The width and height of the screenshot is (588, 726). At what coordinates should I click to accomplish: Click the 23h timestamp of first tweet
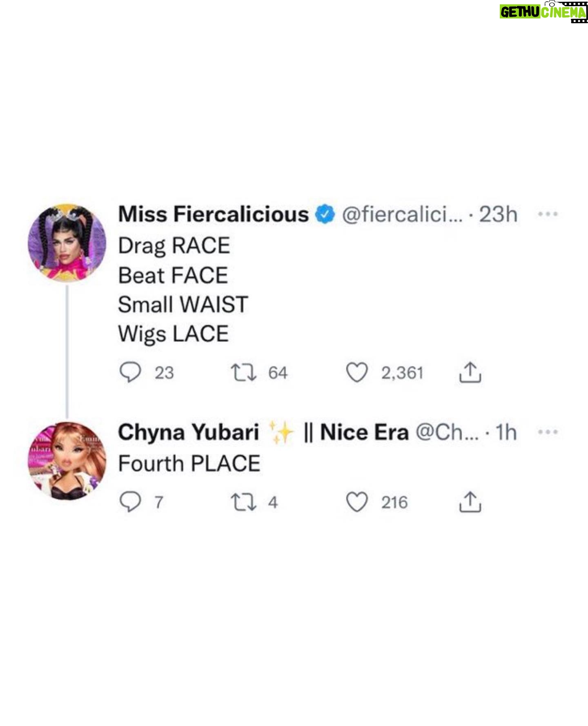[498, 214]
